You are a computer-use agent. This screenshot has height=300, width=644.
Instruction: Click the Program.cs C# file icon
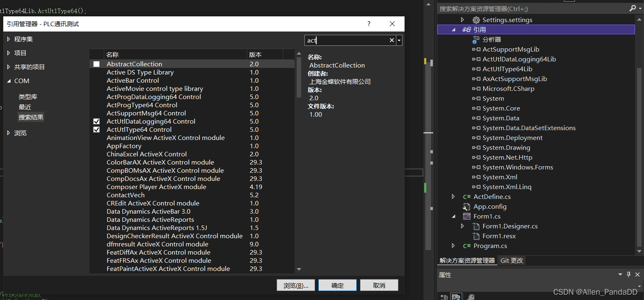coord(467,246)
